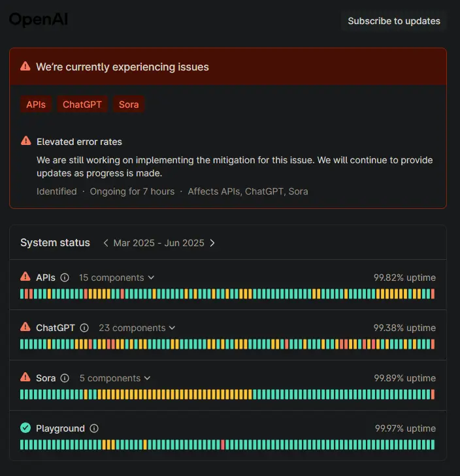The width and height of the screenshot is (460, 476).
Task: Expand APIs 15 components dropdown
Action: click(x=117, y=278)
